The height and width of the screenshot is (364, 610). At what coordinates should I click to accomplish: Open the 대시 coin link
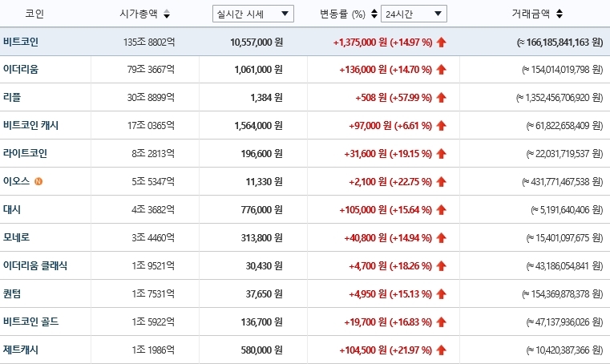12,209
